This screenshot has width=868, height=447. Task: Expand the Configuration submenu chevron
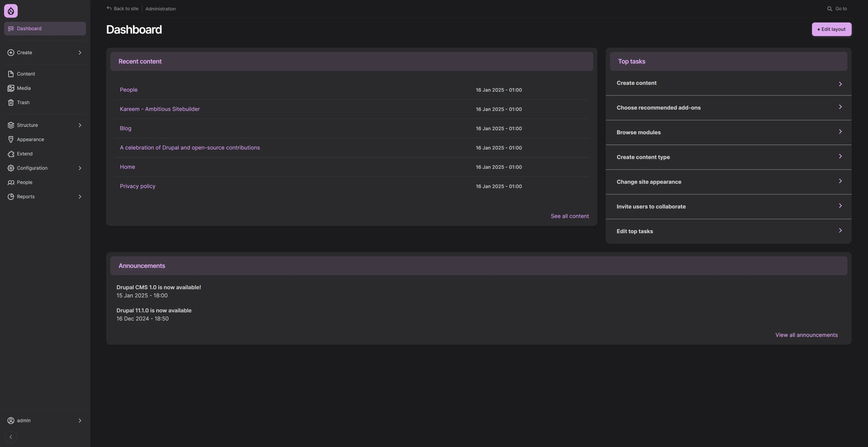80,168
